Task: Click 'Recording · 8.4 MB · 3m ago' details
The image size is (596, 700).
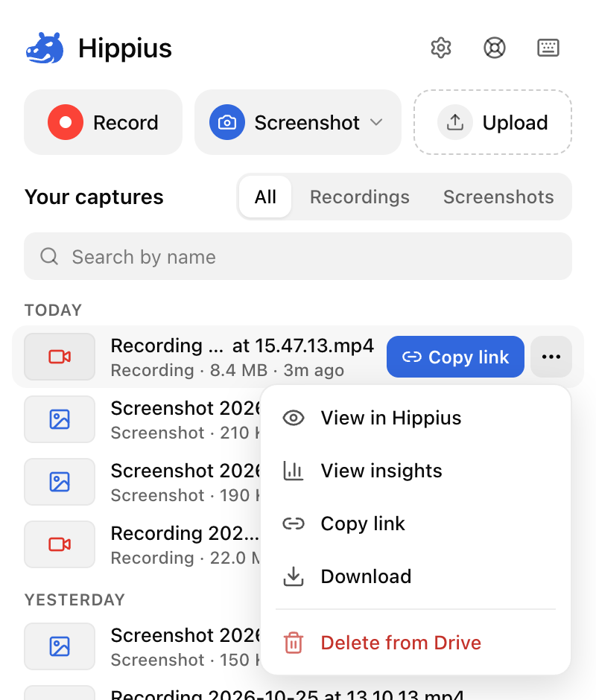Action: [x=227, y=370]
